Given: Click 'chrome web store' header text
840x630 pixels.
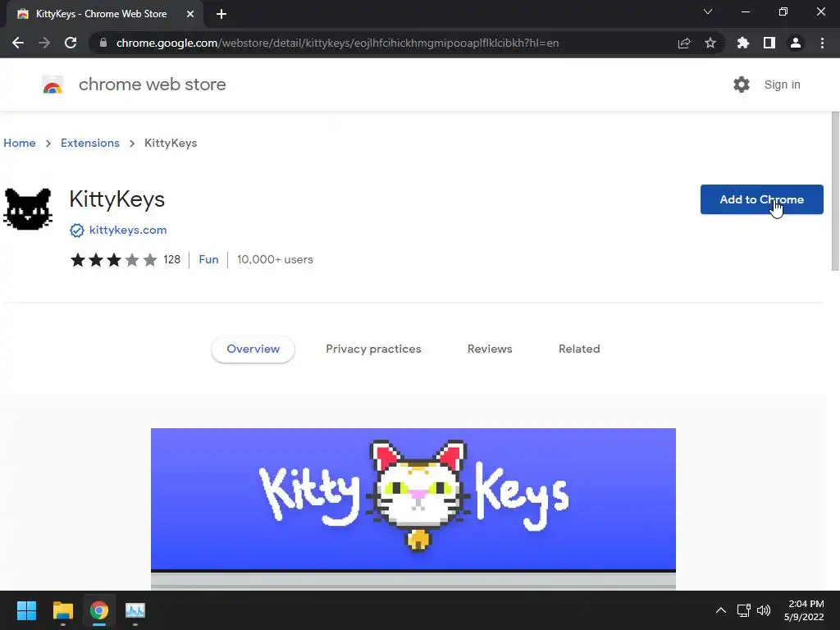Looking at the screenshot, I should (x=152, y=84).
